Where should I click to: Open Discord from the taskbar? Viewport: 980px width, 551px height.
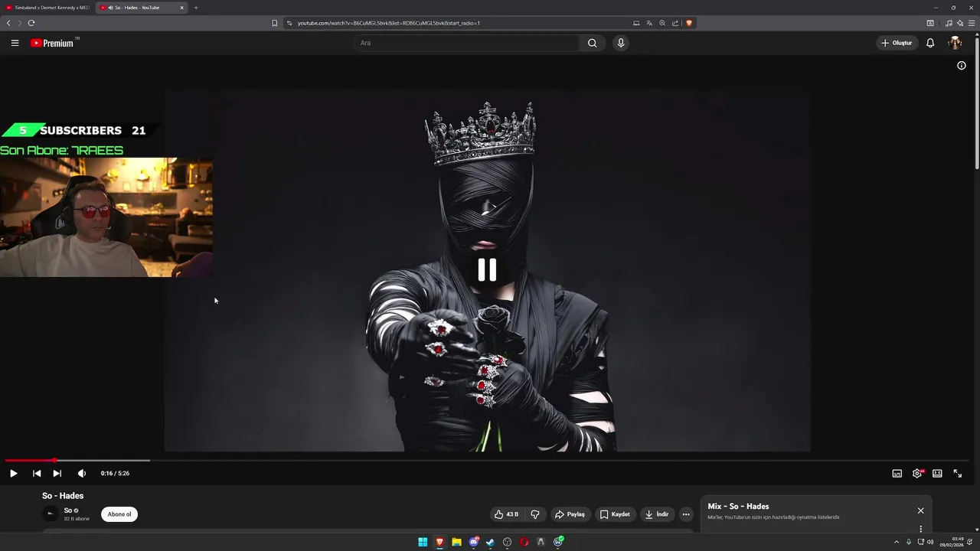(x=474, y=542)
